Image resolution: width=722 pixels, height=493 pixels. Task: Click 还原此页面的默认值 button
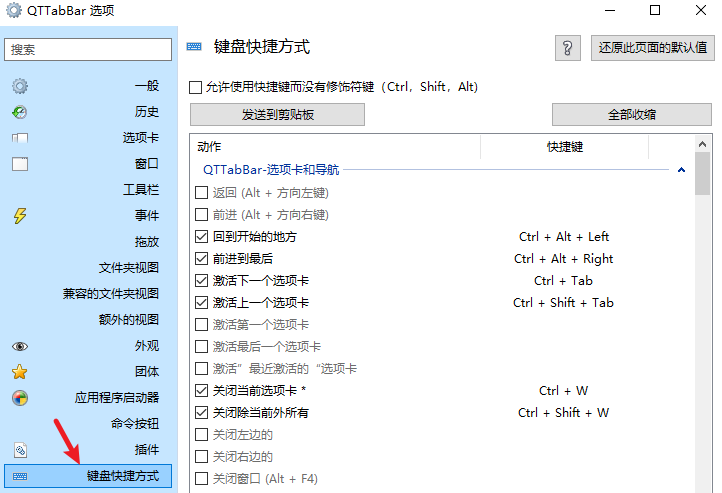point(652,48)
